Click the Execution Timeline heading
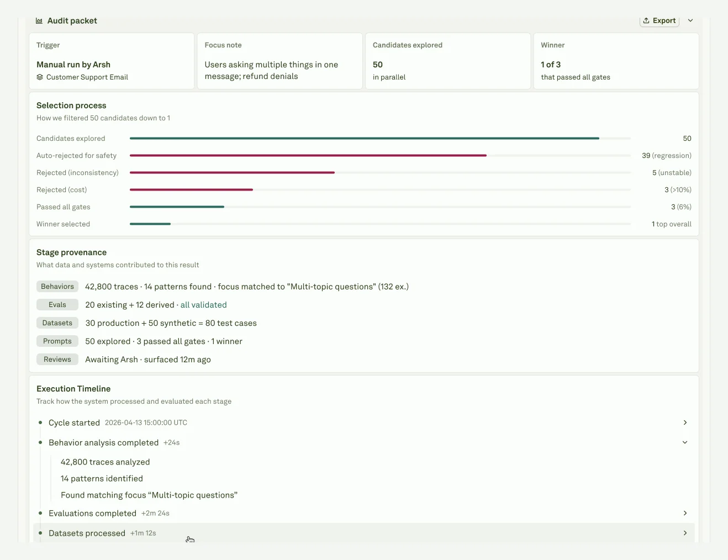The height and width of the screenshot is (560, 728). pos(73,389)
